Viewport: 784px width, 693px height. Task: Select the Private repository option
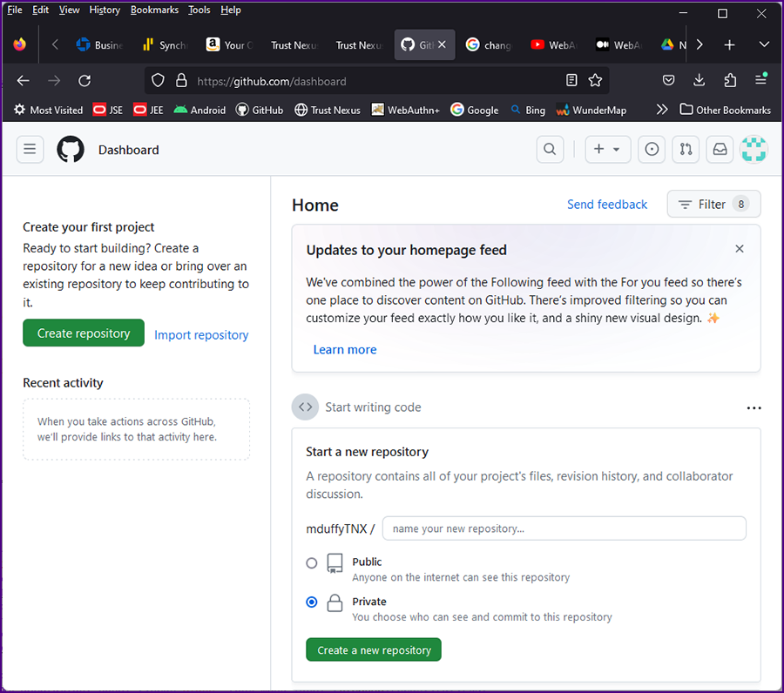pyautogui.click(x=312, y=602)
